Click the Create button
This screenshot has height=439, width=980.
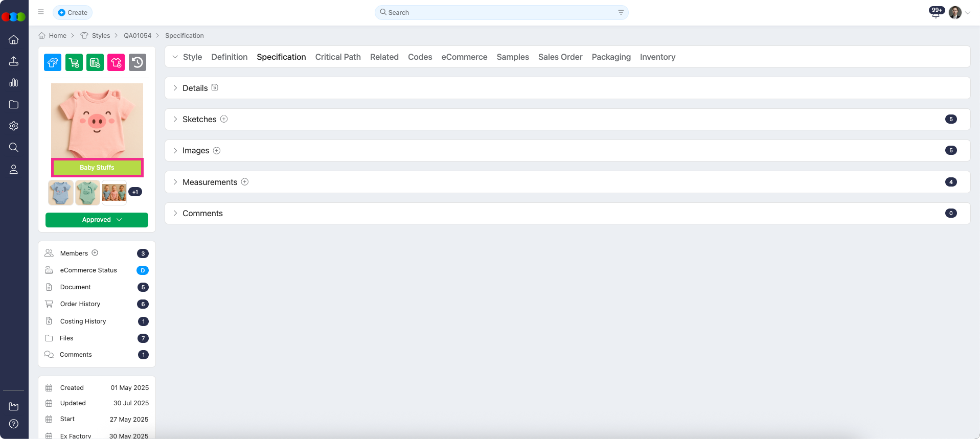point(73,12)
